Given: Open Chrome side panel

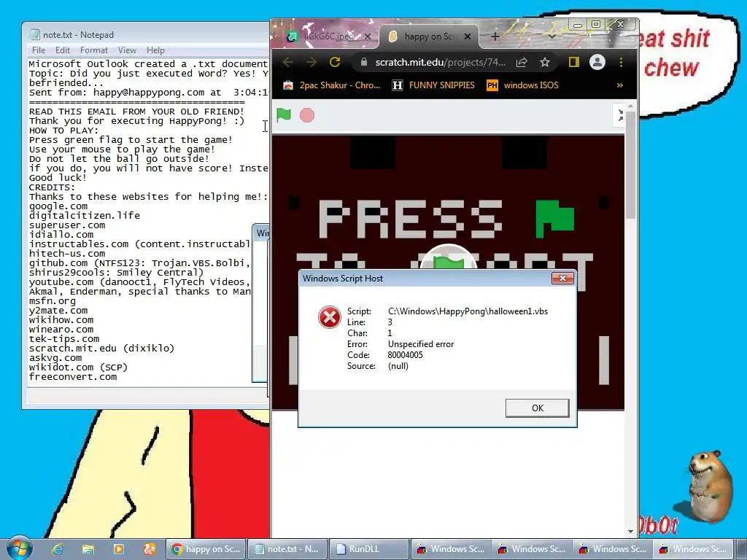Looking at the screenshot, I should (573, 62).
